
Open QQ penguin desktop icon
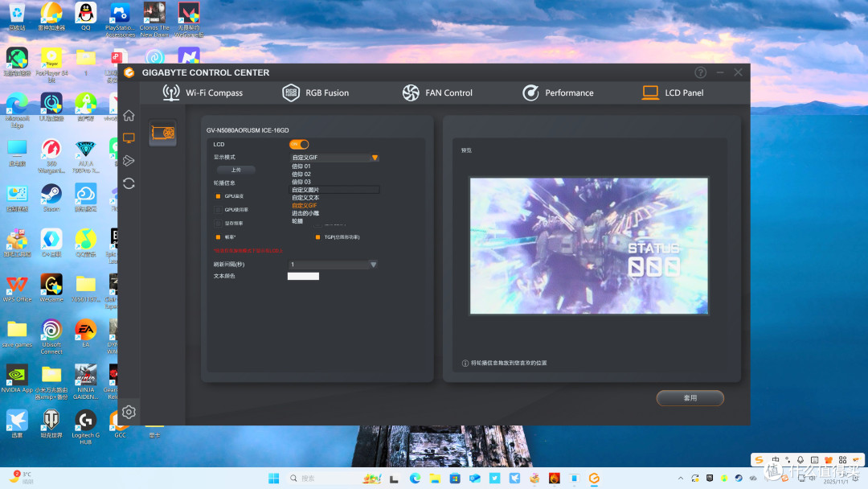pos(86,15)
